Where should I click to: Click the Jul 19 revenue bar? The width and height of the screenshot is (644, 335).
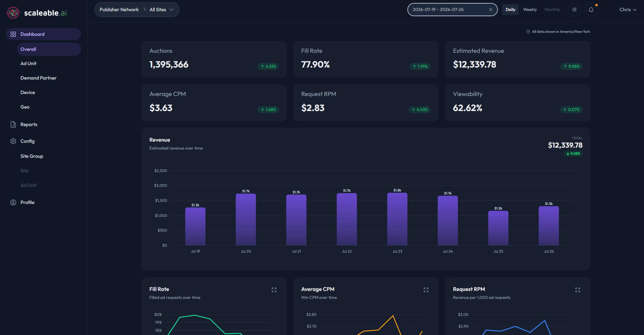pos(195,226)
